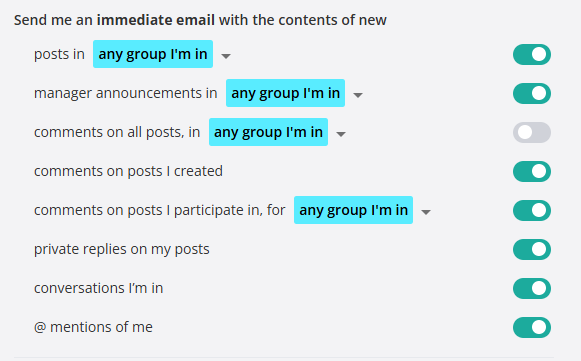The width and height of the screenshot is (581, 361).
Task: Click the 'comments on posts I created' label
Action: click(x=128, y=171)
